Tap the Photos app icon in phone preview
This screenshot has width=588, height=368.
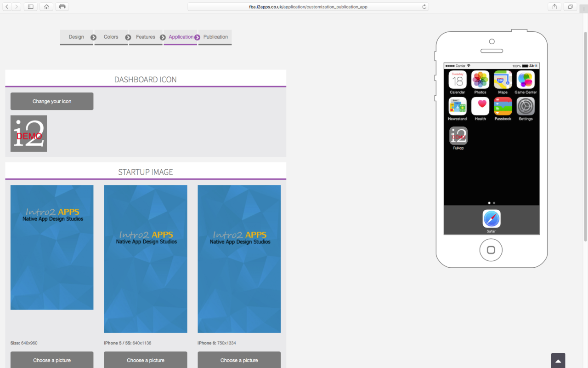[480, 80]
